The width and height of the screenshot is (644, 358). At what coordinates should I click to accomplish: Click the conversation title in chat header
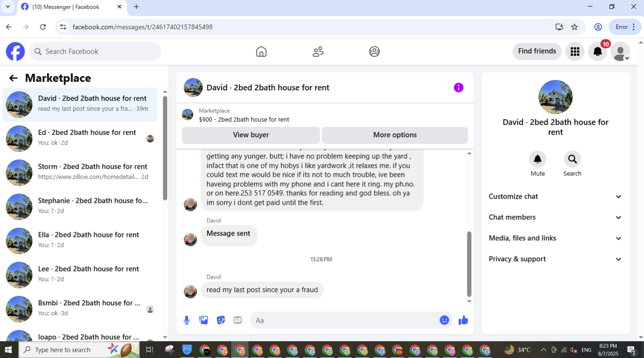[268, 87]
